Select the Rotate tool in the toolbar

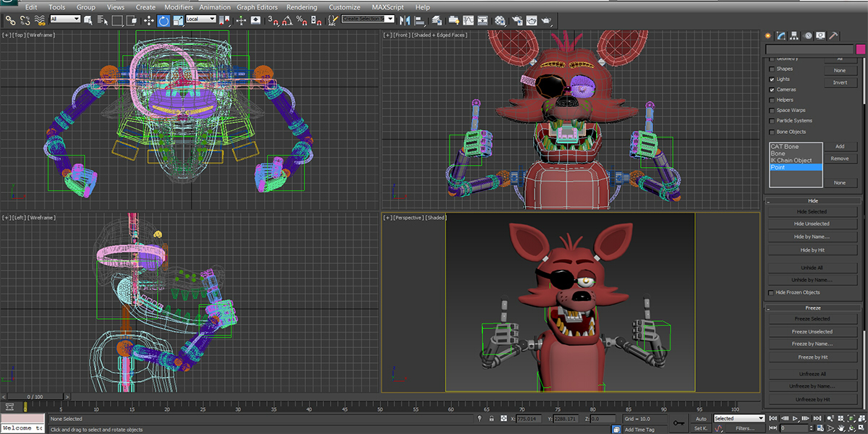pos(164,20)
